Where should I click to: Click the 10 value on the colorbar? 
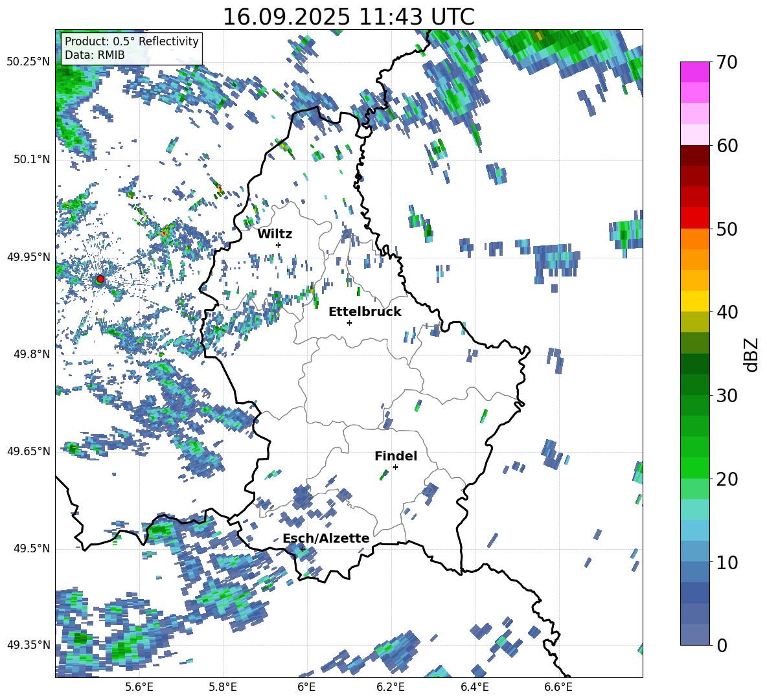click(x=727, y=562)
